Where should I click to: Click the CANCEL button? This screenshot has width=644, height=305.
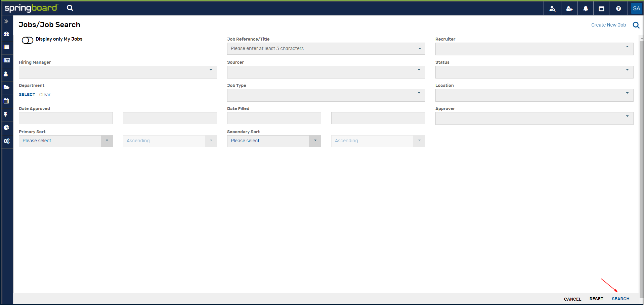(572, 299)
